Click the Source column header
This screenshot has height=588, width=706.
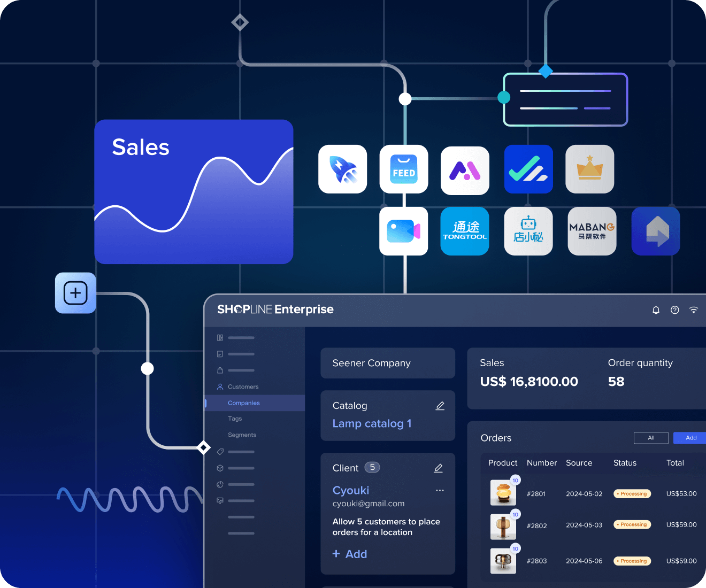tap(579, 463)
